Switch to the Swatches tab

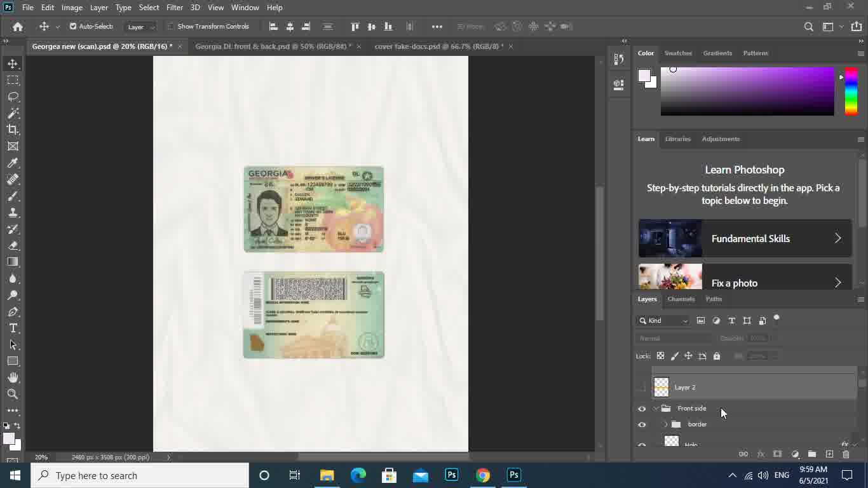(x=679, y=53)
